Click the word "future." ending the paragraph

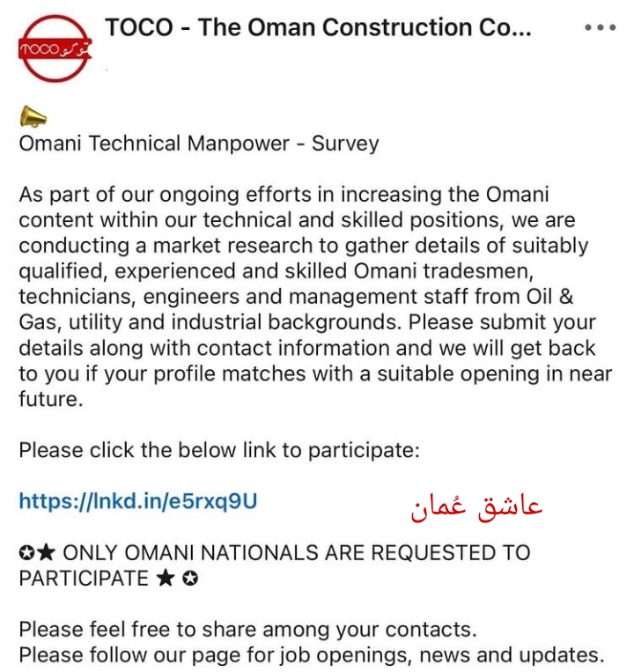coord(51,399)
